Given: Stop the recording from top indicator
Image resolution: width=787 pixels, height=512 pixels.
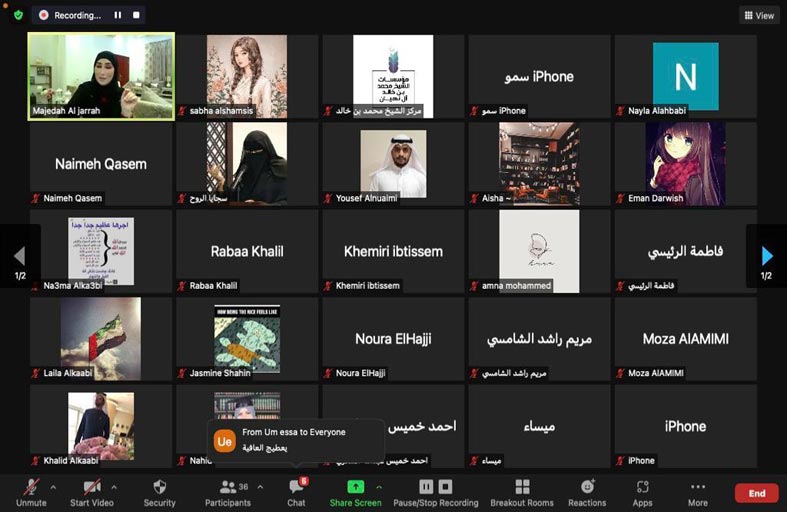Looking at the screenshot, I should [x=135, y=15].
